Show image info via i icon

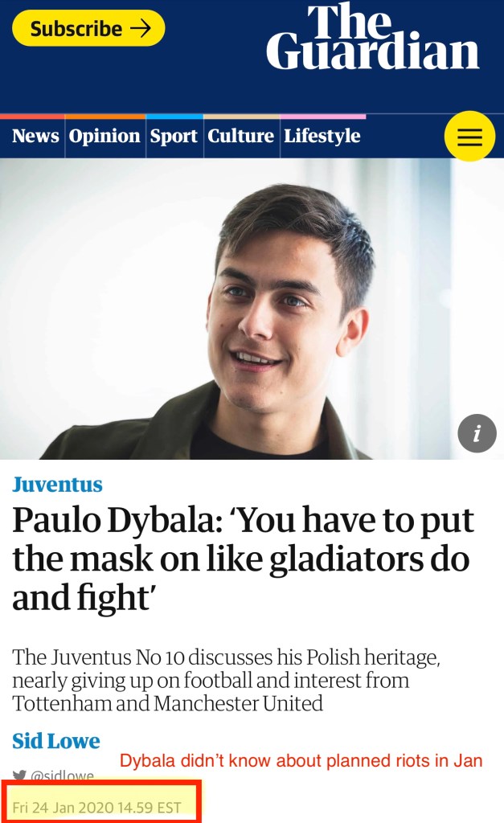[477, 433]
